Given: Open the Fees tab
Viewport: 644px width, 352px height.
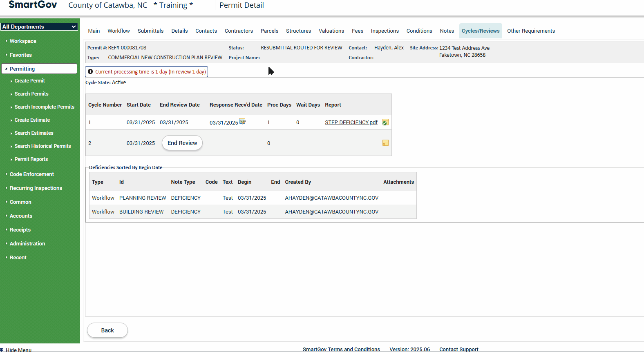Looking at the screenshot, I should click(x=357, y=31).
